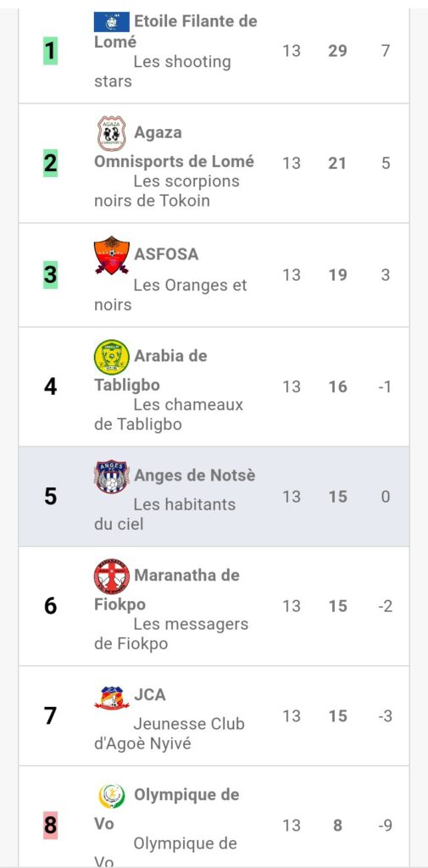Click the Maranatha de Fiokpo red badge
Image resolution: width=428 pixels, height=868 pixels.
(x=111, y=576)
